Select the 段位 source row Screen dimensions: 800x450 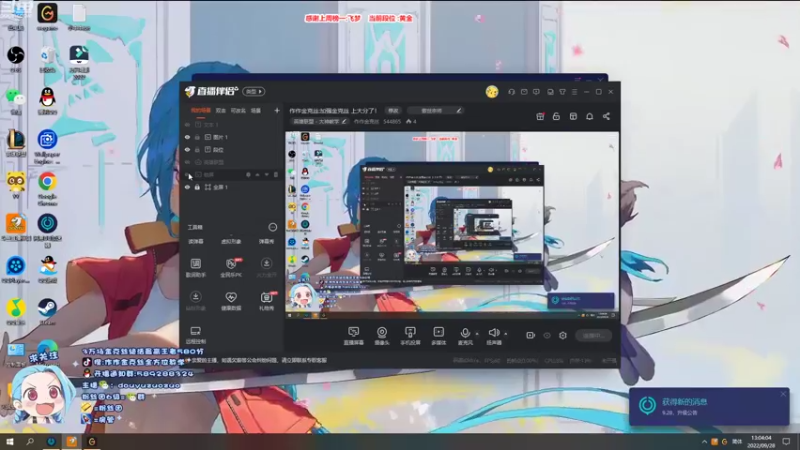[x=232, y=150]
